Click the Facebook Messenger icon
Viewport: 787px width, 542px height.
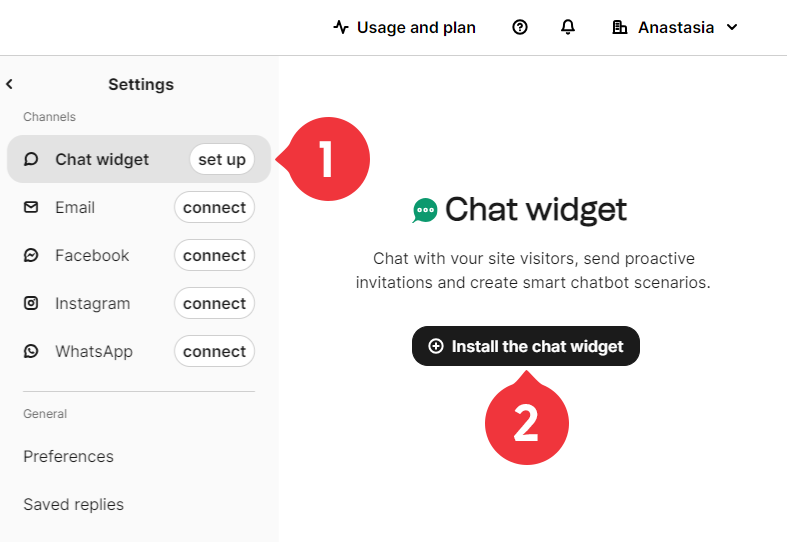pyautogui.click(x=31, y=255)
